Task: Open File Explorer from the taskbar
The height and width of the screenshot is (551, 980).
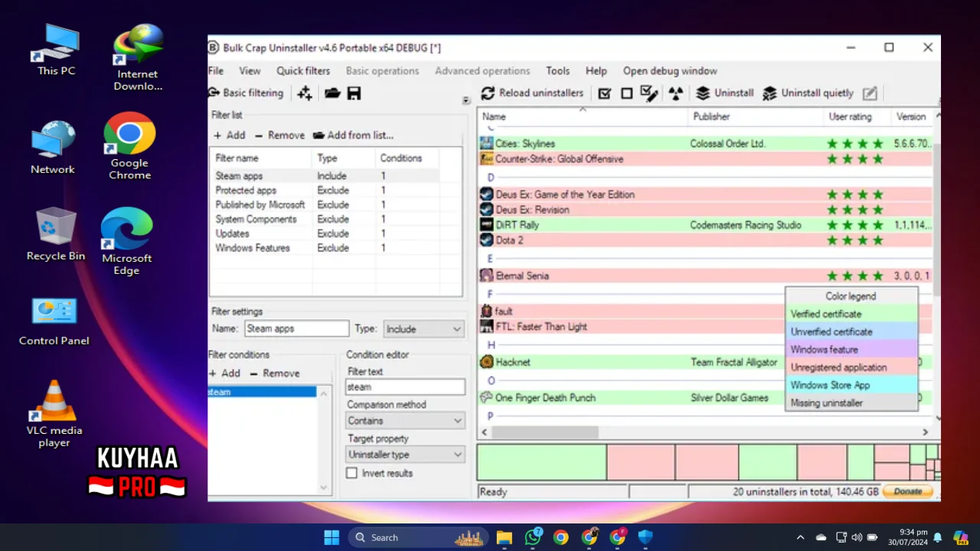Action: click(x=504, y=537)
